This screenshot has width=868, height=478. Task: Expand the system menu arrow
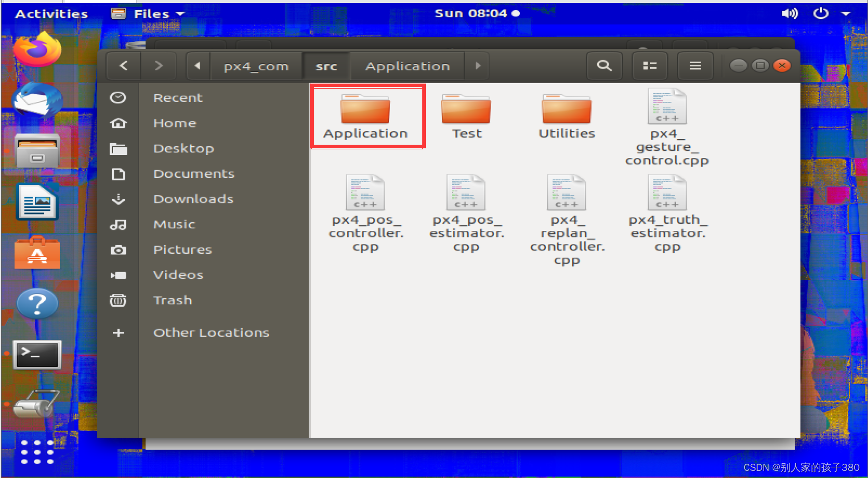coord(846,14)
